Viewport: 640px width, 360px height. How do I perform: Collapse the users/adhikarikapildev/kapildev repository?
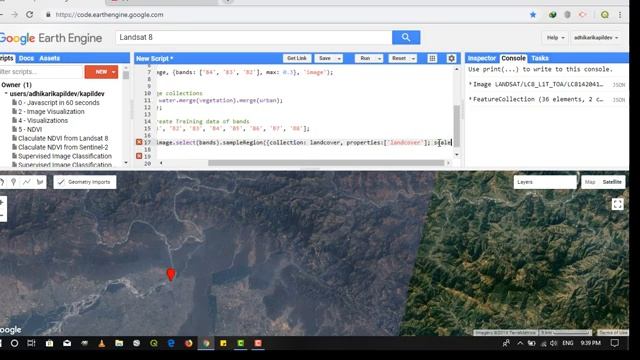(6, 94)
